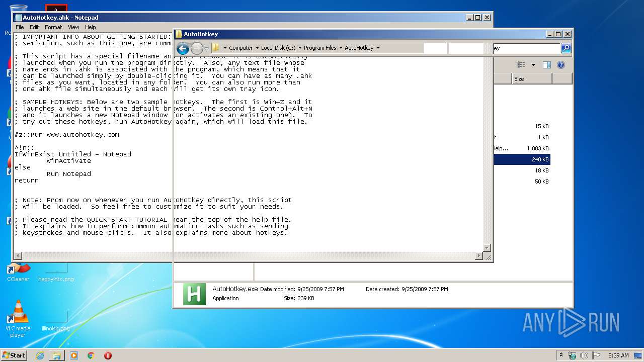Viewport: 644px width, 362px height.
Task: Select the Local Disk (C:) breadcrumb
Action: click(x=278, y=48)
